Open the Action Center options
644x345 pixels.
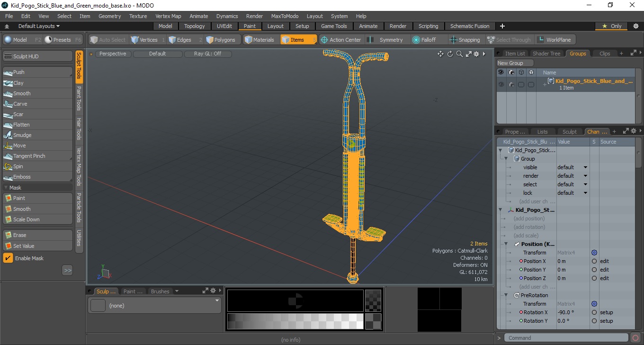pos(342,40)
